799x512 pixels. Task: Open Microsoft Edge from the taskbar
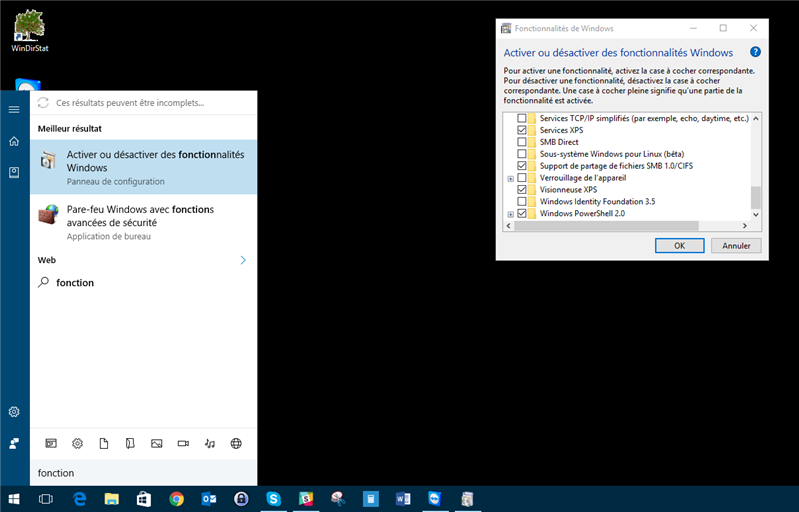79,499
